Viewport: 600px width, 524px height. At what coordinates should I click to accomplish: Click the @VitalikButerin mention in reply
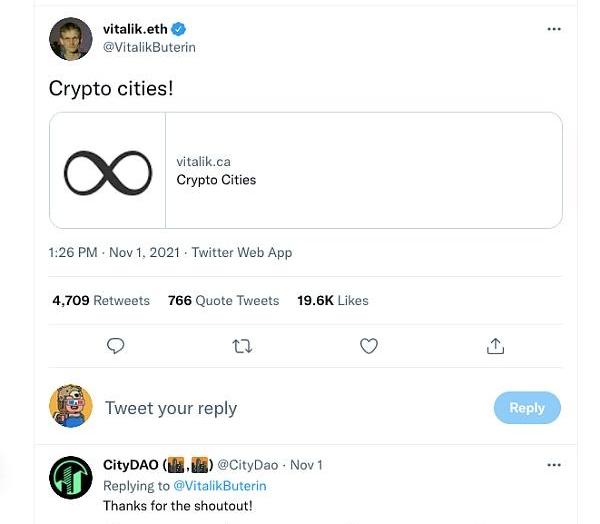click(x=220, y=486)
